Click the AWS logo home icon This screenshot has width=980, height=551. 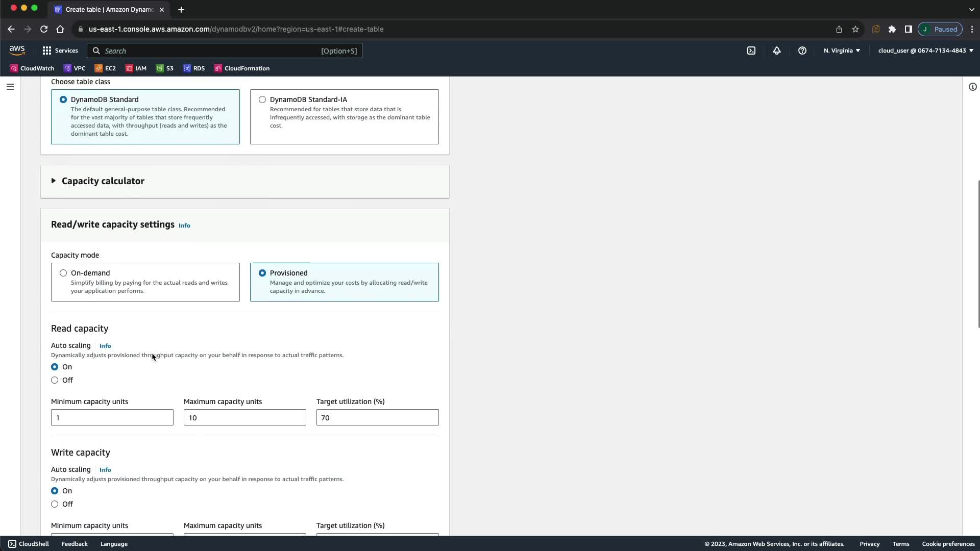pyautogui.click(x=17, y=50)
